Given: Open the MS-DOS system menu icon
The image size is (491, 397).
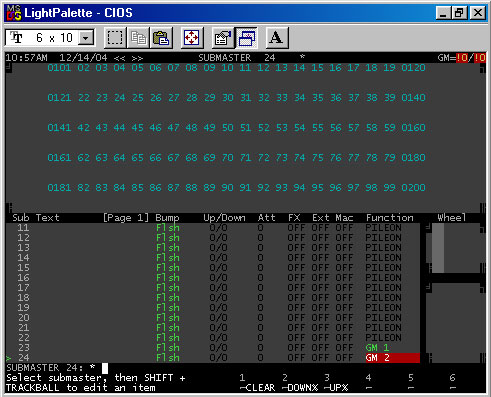Looking at the screenshot, I should coord(14,13).
